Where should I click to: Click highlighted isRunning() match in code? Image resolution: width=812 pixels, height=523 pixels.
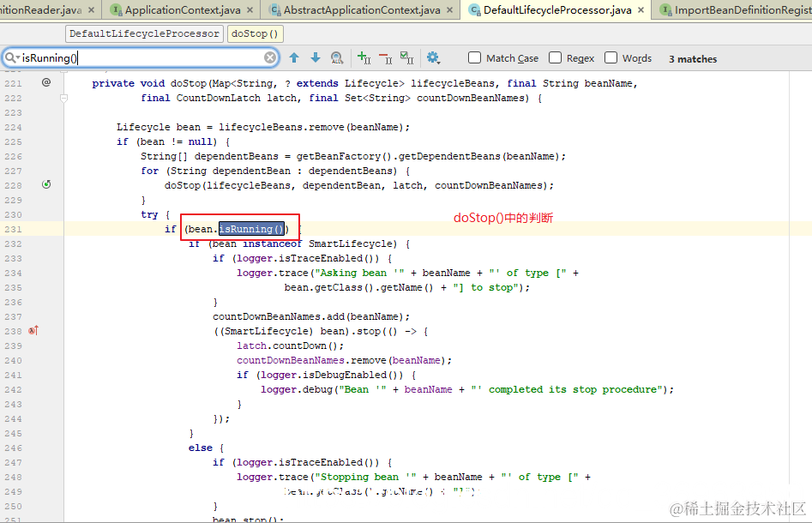(252, 229)
